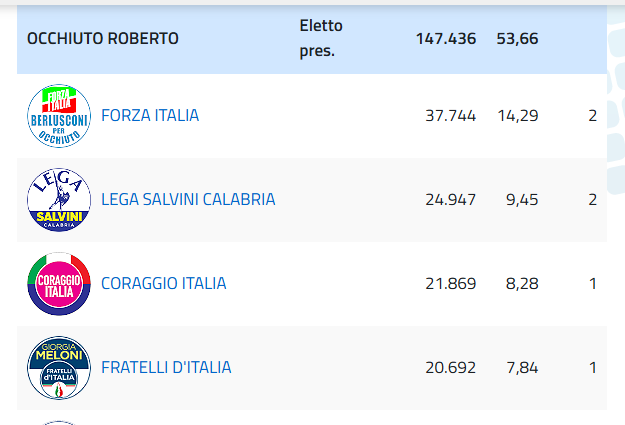Select Lega's 9,45 percentage value

click(522, 199)
